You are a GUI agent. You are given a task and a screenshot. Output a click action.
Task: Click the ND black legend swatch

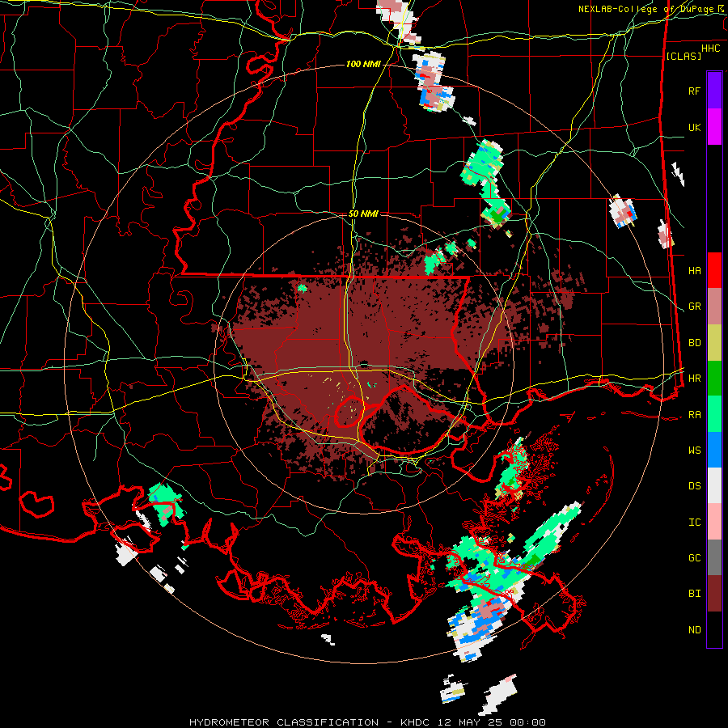click(714, 629)
